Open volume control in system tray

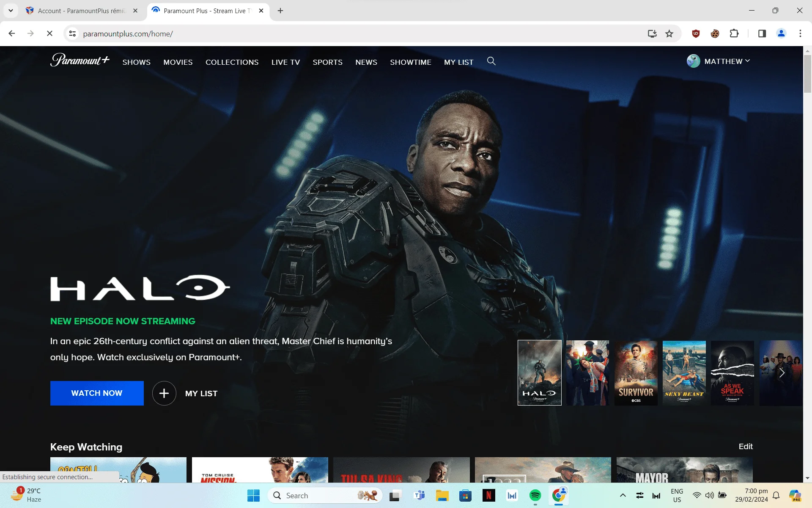(x=709, y=495)
